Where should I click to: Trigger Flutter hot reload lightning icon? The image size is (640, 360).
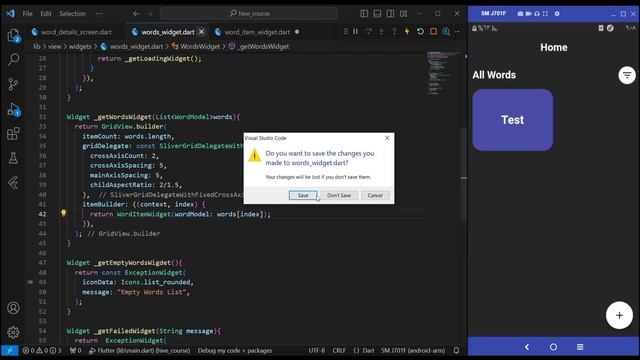pos(407,31)
